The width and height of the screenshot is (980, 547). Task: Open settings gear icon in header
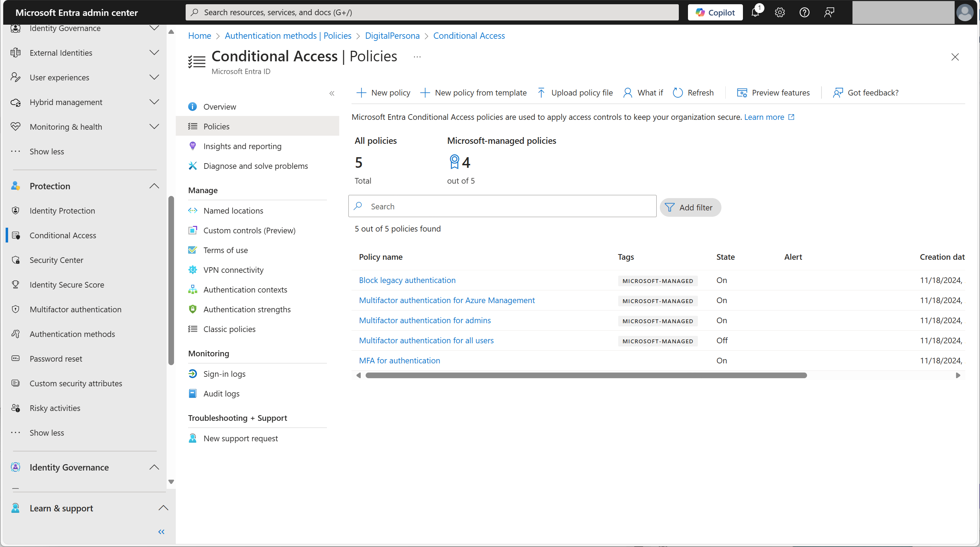coord(780,12)
